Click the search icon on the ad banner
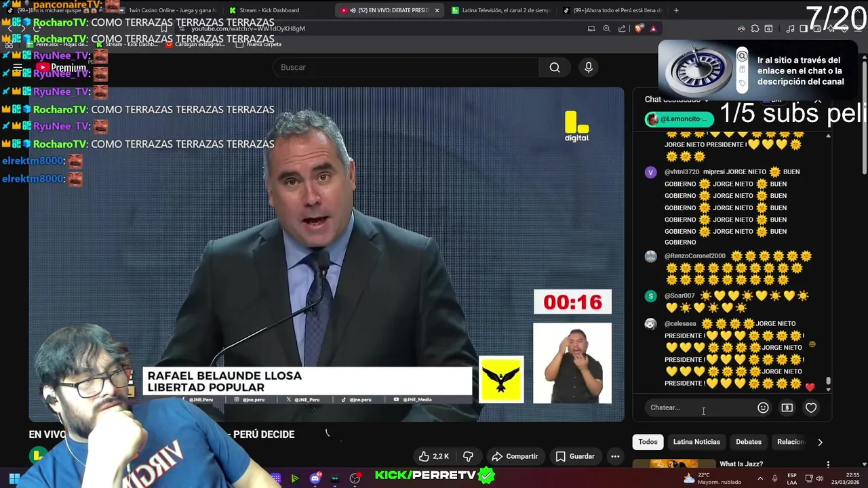This screenshot has height=488, width=868. coord(743,56)
